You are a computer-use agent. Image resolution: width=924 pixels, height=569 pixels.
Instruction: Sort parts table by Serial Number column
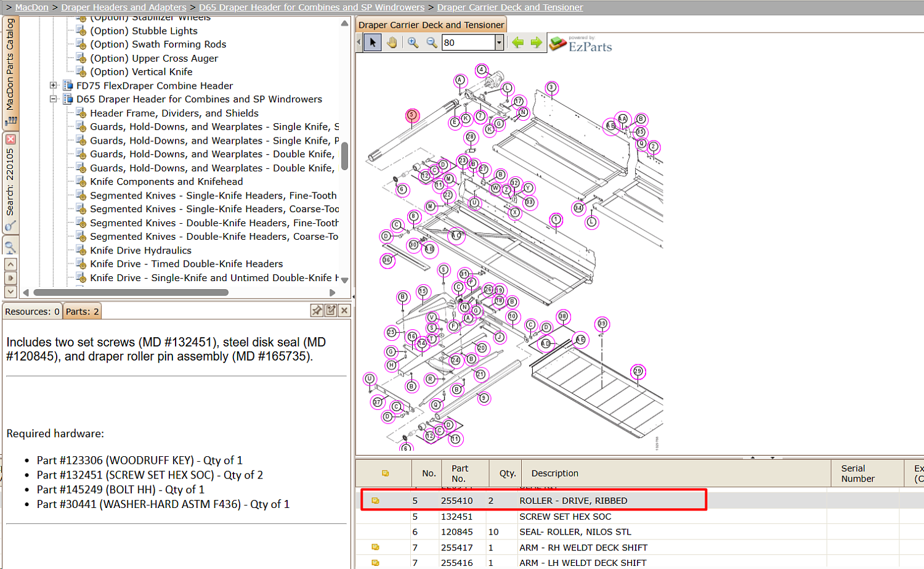[867, 473]
